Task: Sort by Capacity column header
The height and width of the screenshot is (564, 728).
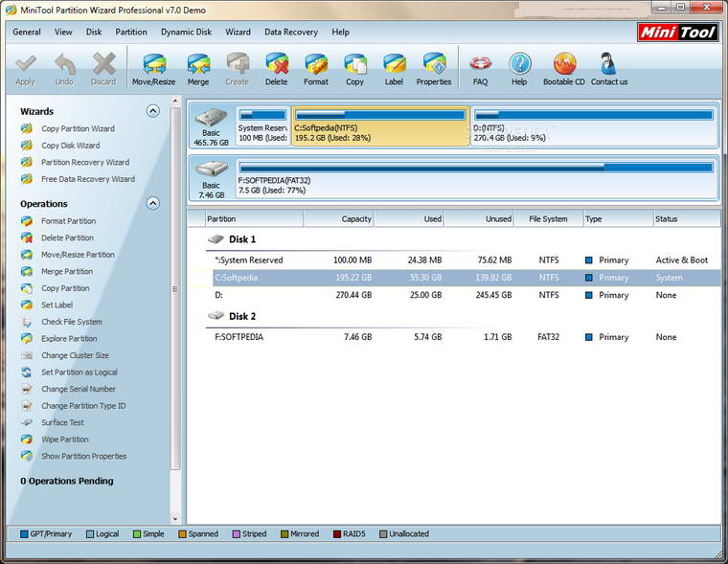Action: tap(338, 218)
